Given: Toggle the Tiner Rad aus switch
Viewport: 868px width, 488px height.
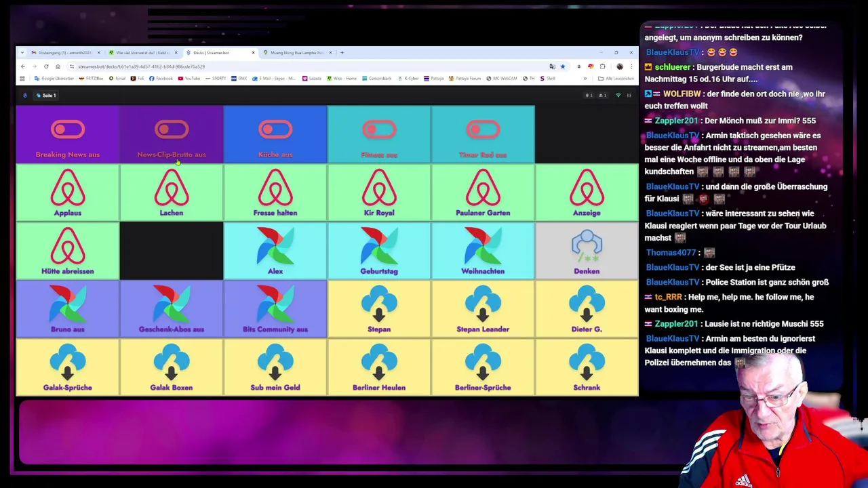Looking at the screenshot, I should (482, 134).
